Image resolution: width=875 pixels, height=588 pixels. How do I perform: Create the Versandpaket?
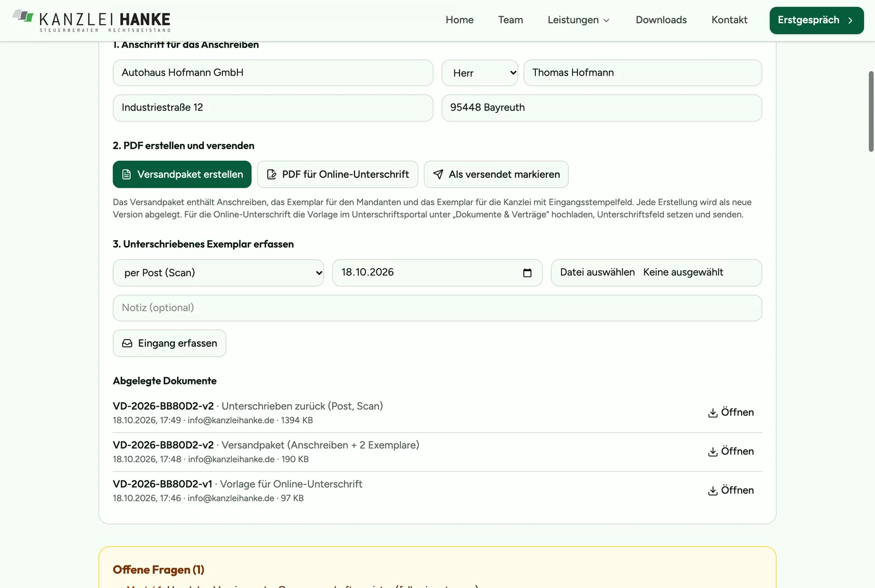tap(182, 174)
